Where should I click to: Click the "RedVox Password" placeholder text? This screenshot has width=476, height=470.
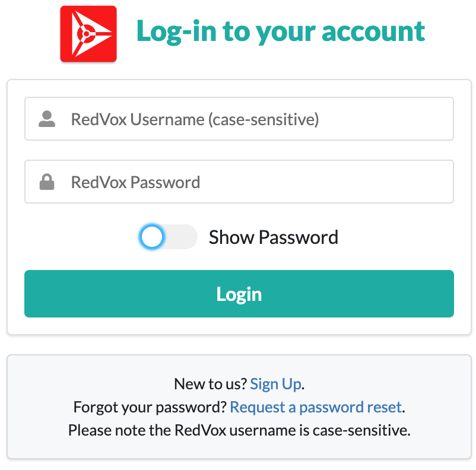pyautogui.click(x=135, y=182)
